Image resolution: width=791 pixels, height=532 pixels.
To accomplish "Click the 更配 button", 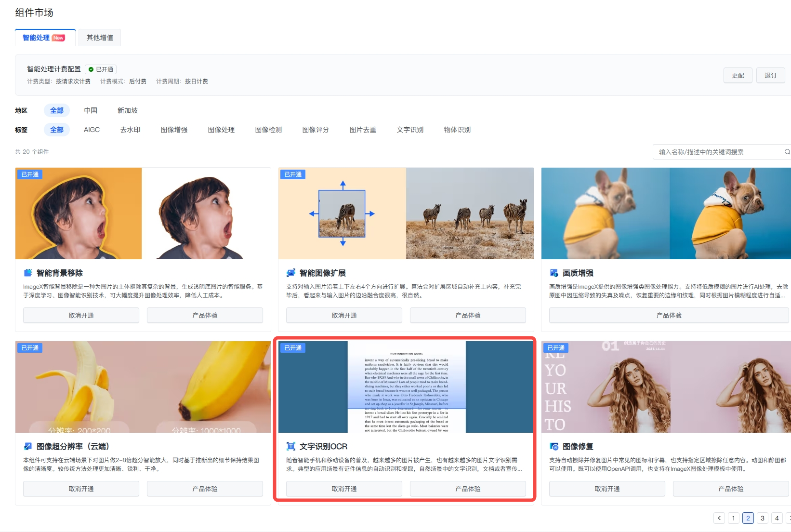I will [738, 75].
